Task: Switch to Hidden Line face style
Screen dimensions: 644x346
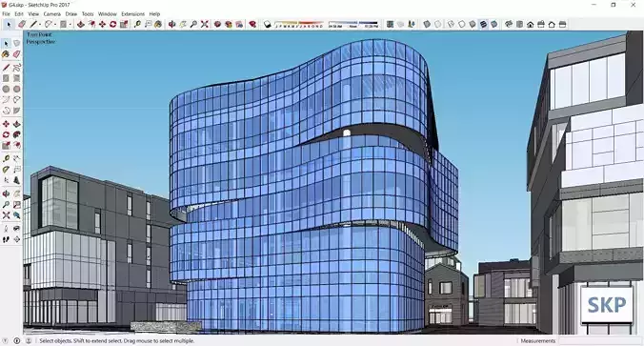Action: point(462,25)
